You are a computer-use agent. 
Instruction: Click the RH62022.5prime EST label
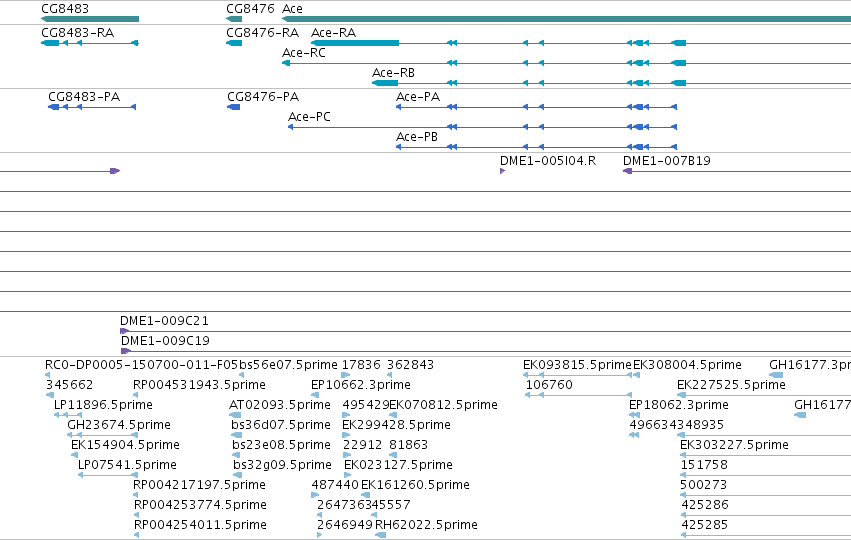[427, 525]
